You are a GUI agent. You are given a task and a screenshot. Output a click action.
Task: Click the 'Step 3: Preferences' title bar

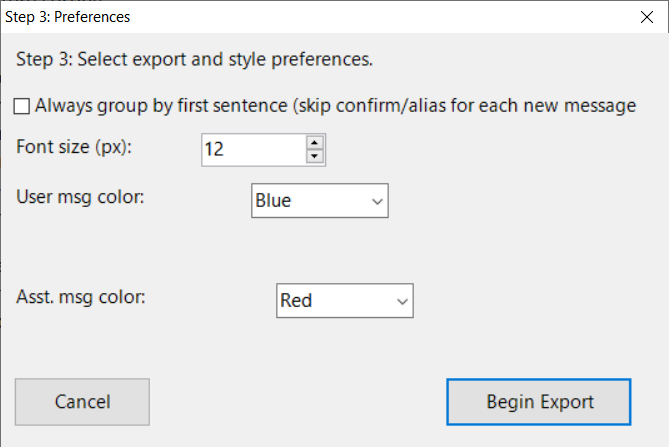[x=300, y=17]
